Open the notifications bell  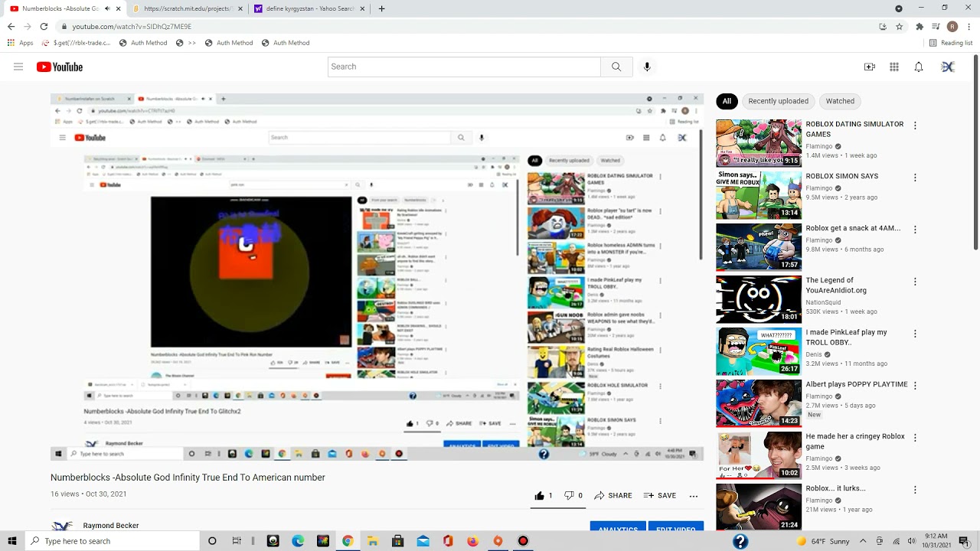(919, 67)
